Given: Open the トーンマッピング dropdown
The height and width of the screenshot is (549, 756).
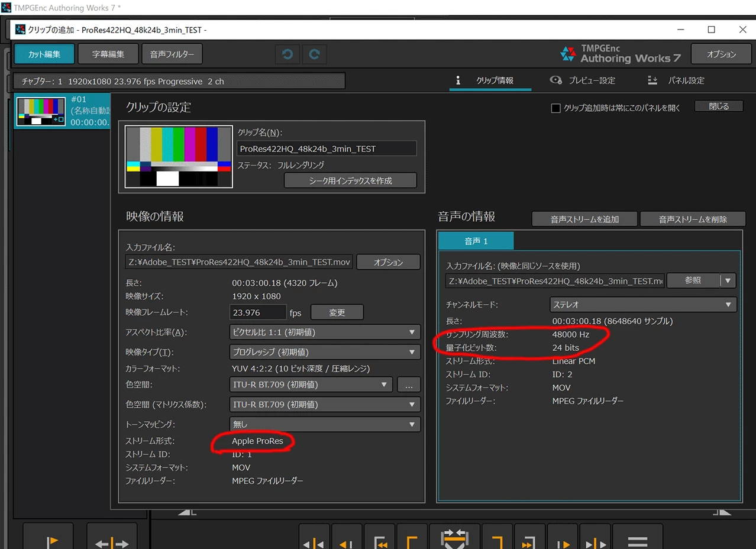Looking at the screenshot, I should tap(325, 424).
